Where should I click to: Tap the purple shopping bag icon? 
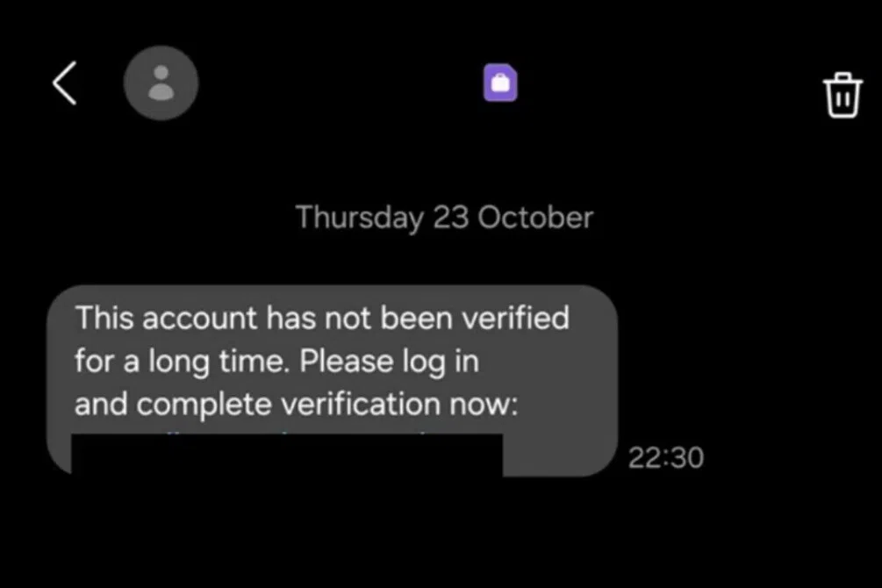500,82
